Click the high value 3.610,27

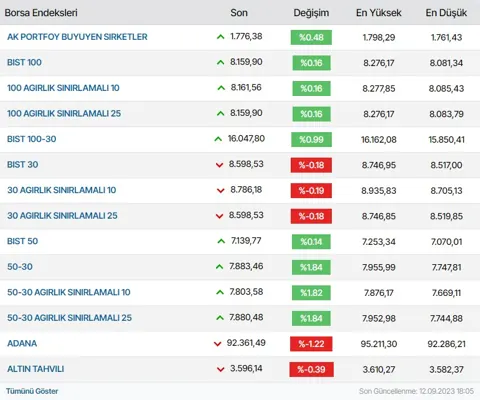pyautogui.click(x=379, y=369)
